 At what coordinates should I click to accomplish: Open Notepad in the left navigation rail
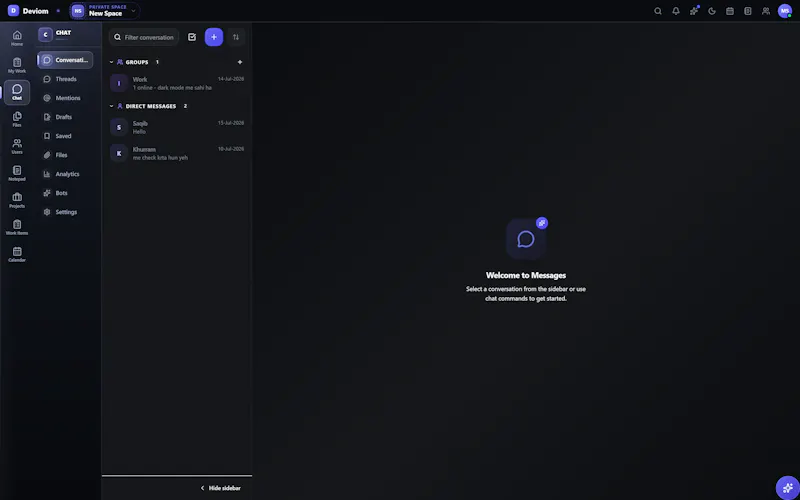17,173
